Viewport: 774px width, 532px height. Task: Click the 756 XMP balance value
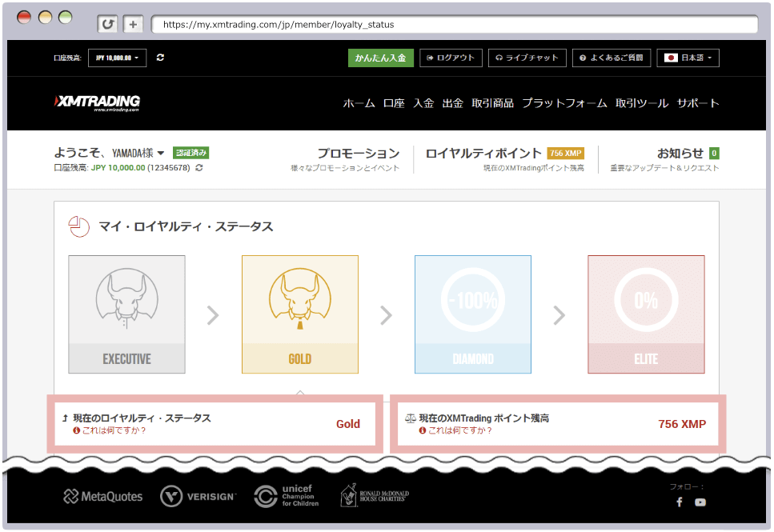(682, 424)
